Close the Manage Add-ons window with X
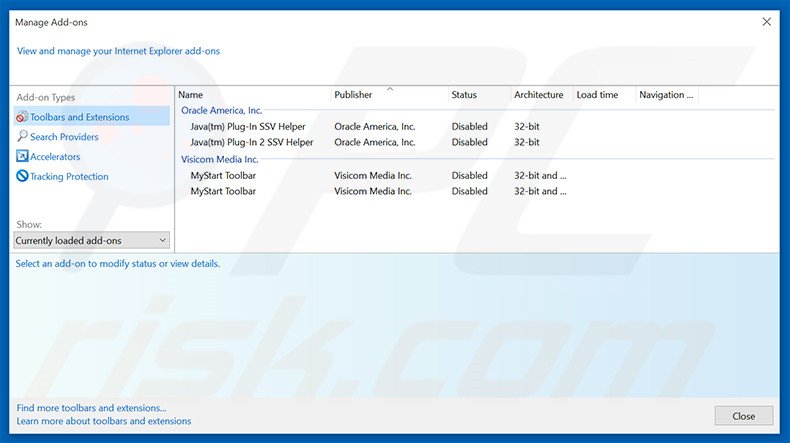This screenshot has width=790, height=443. tap(766, 22)
